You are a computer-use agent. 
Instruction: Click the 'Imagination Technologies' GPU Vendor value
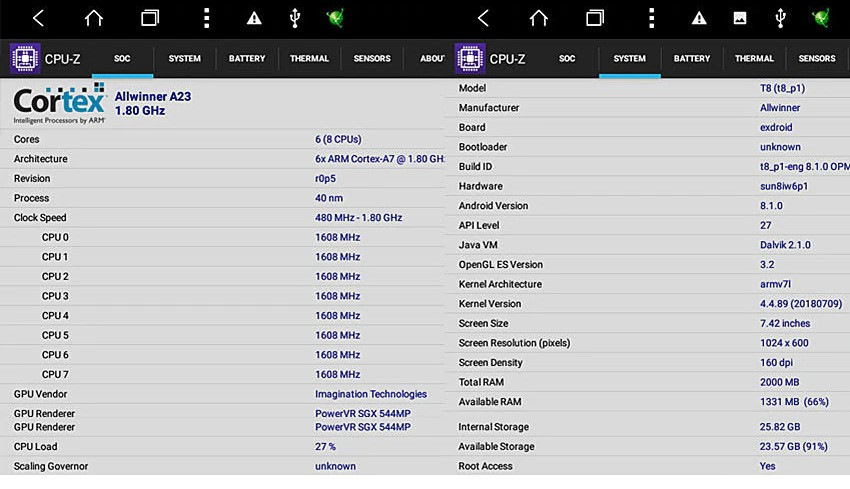pos(371,394)
